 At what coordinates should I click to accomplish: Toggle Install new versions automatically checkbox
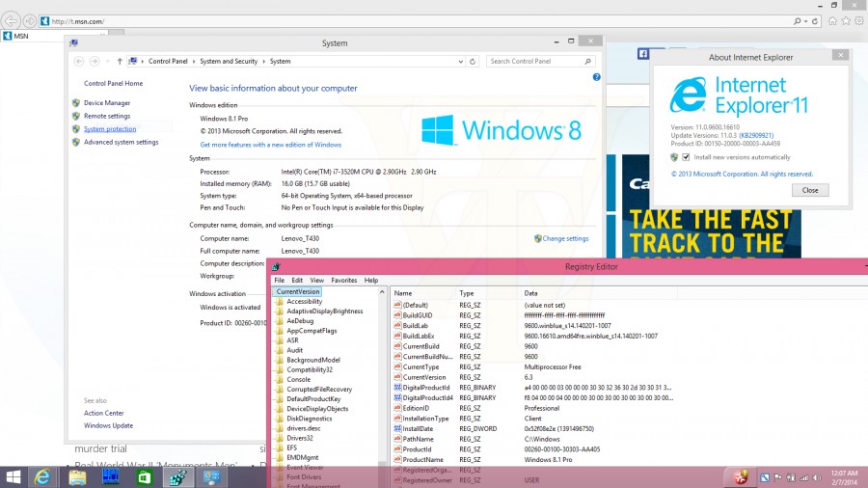click(x=686, y=157)
